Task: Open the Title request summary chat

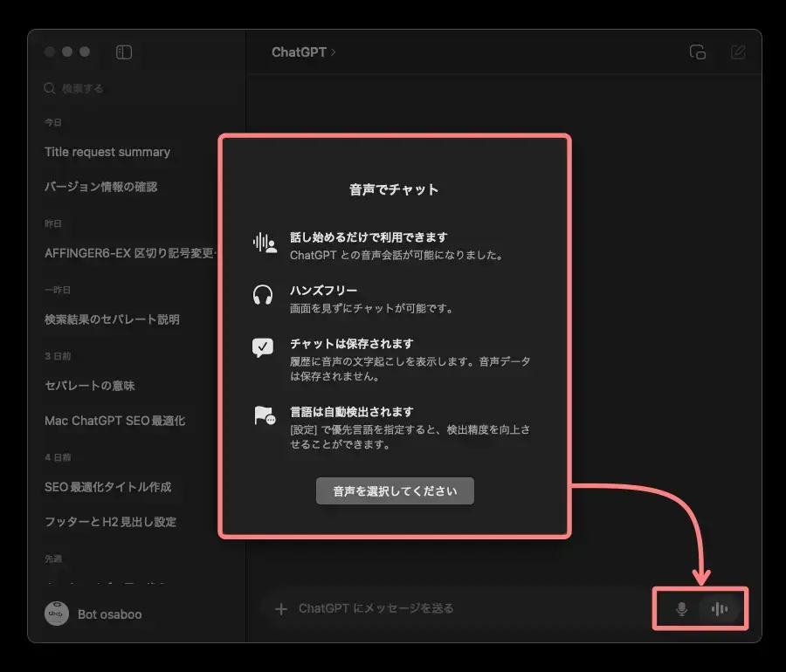Action: click(107, 152)
